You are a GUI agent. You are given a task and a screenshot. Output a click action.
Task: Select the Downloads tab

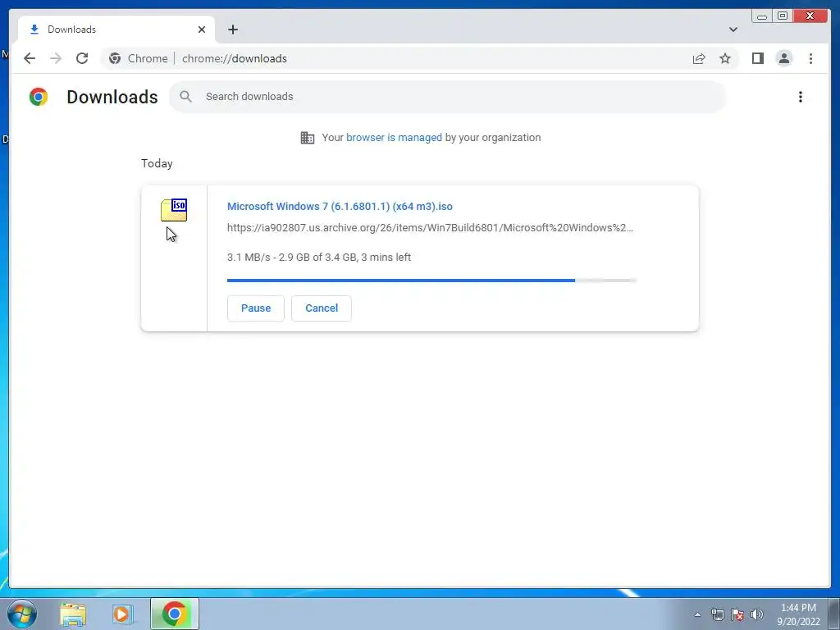pyautogui.click(x=116, y=30)
